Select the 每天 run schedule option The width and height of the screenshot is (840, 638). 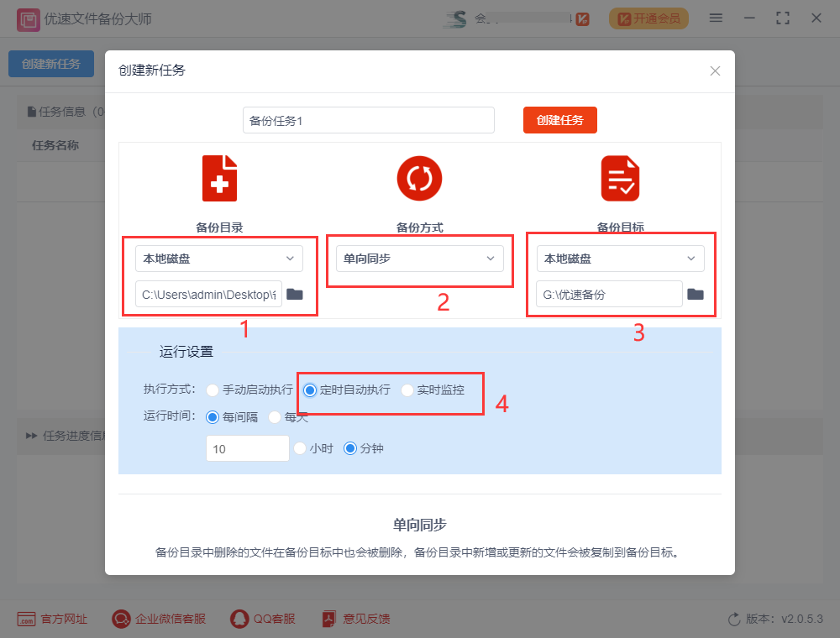point(275,418)
